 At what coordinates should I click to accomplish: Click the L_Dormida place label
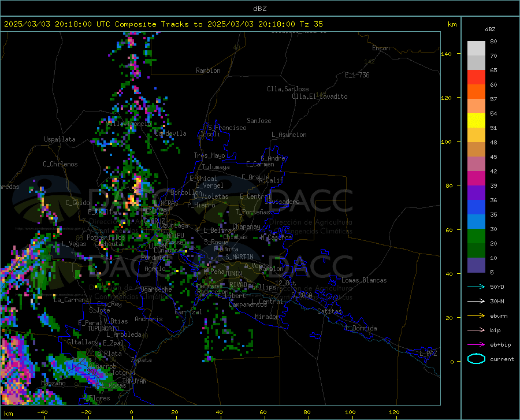361,328
